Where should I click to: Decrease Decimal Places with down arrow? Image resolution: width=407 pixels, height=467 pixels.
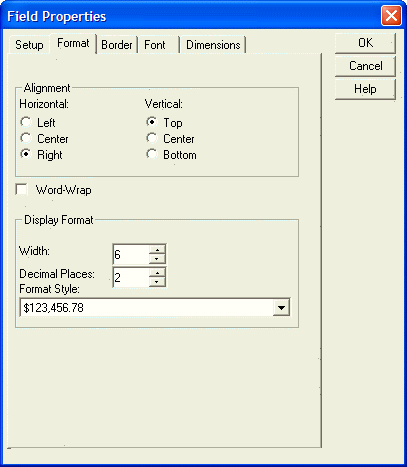coord(157,282)
